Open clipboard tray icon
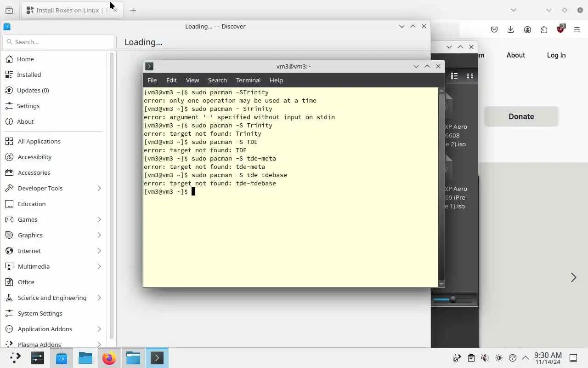This screenshot has width=588, height=368. point(471,358)
